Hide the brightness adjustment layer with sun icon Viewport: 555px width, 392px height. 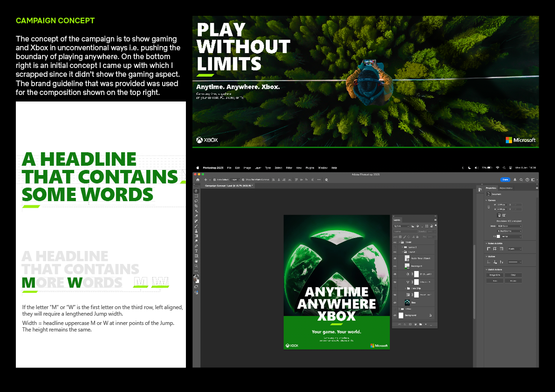[395, 274]
